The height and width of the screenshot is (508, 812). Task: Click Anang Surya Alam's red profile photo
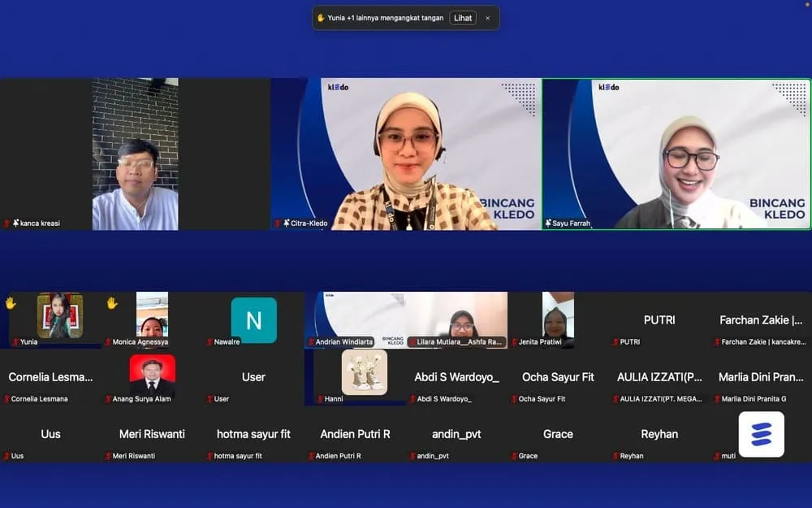coord(153,374)
